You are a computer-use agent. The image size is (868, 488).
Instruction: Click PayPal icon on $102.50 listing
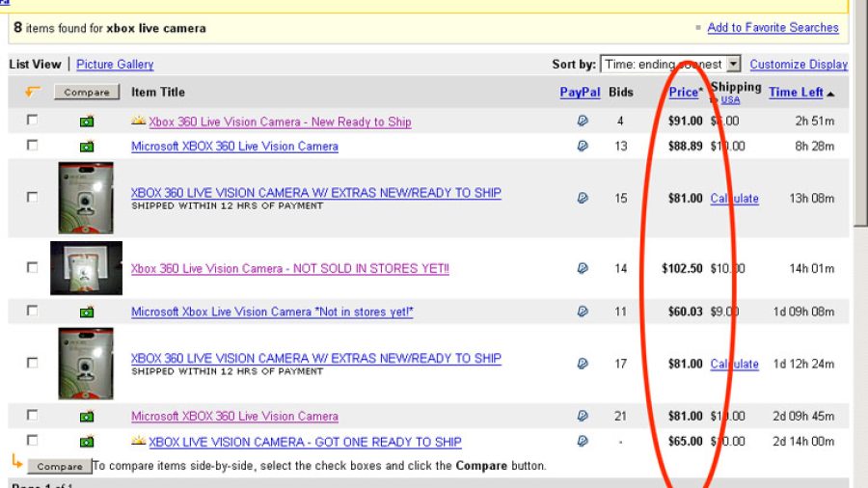[x=583, y=268]
